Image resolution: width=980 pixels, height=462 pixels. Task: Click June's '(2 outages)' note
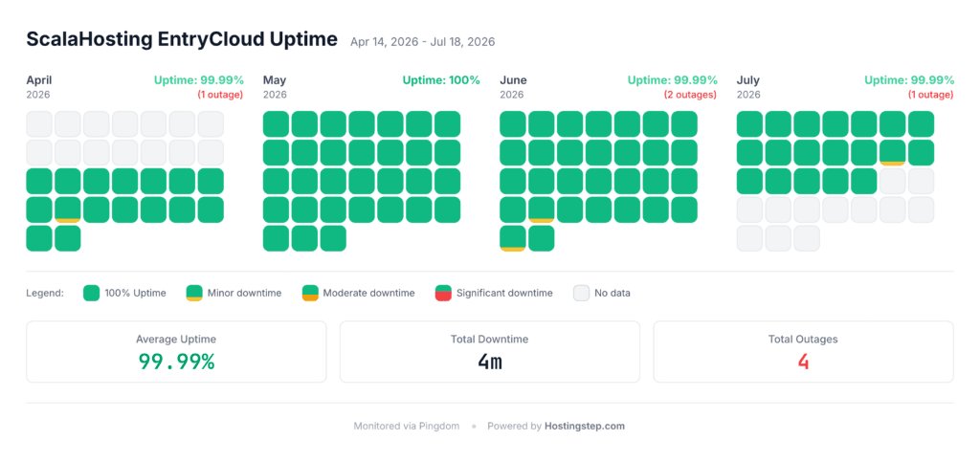[691, 95]
